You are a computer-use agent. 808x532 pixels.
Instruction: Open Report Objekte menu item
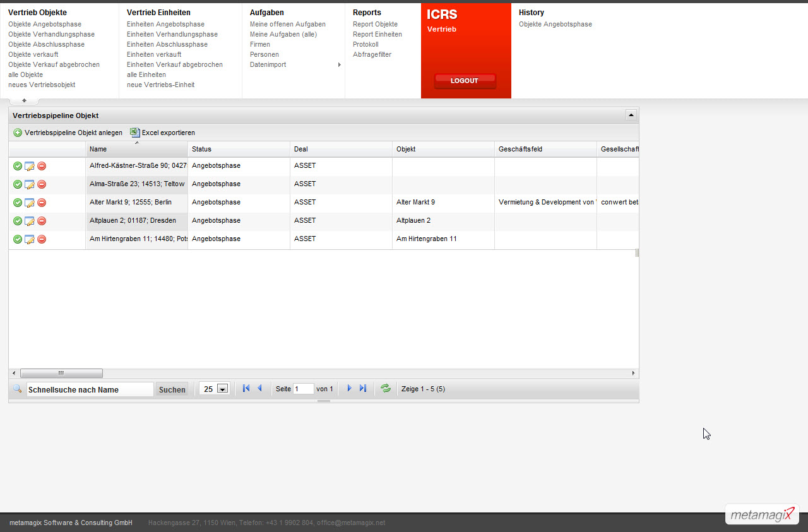point(375,24)
